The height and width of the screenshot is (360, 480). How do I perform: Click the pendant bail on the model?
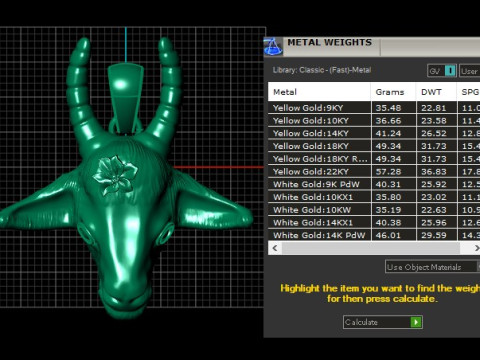(x=125, y=98)
